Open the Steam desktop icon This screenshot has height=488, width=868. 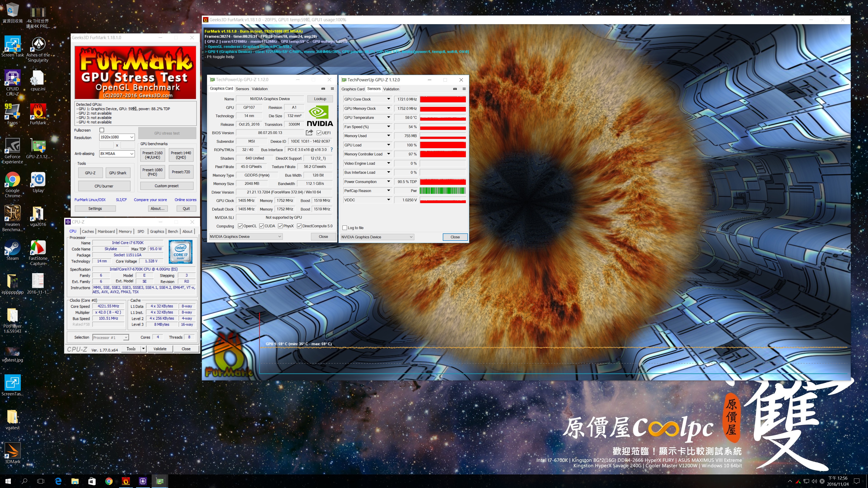[12, 250]
